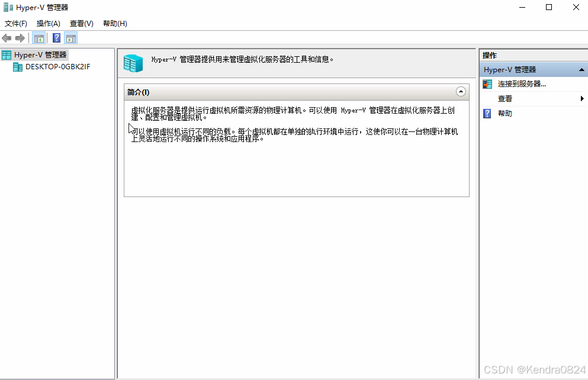Click the connect-to-server icon in the actions pane

[x=487, y=84]
